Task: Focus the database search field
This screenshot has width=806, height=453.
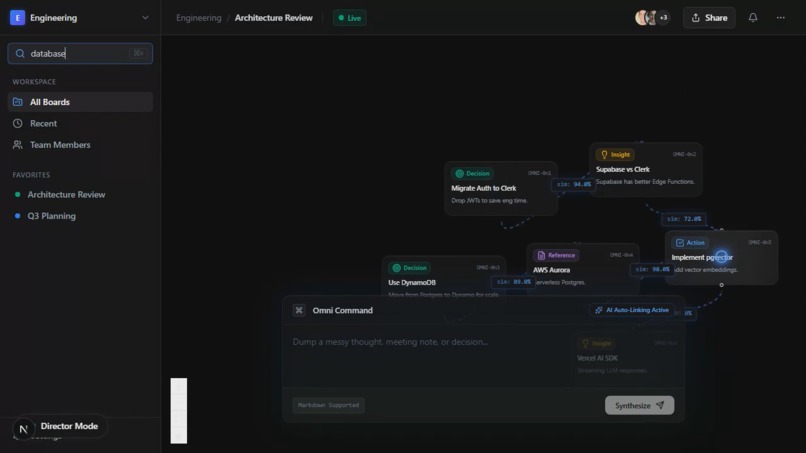Action: coord(80,53)
